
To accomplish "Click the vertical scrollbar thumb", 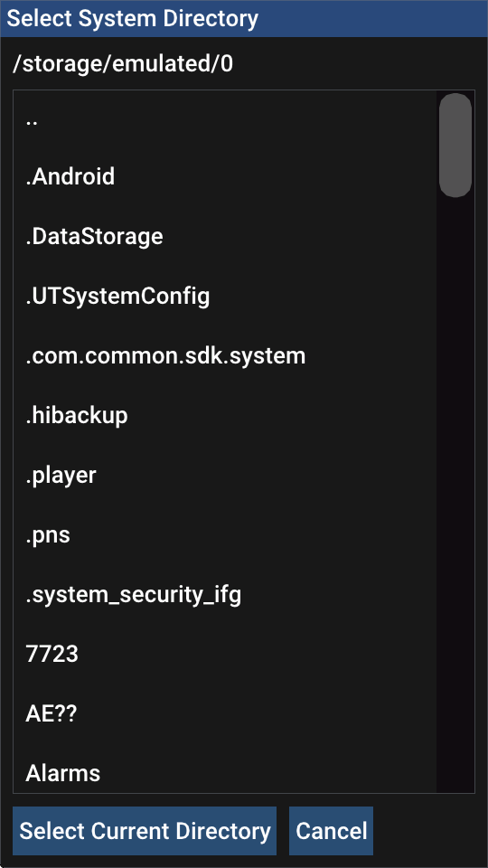I will 455,146.
